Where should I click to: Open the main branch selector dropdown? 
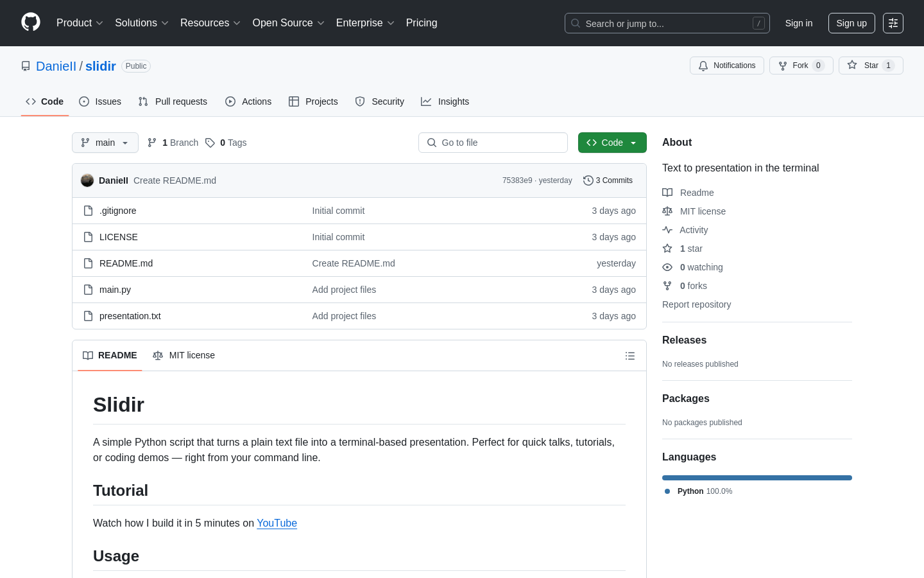coord(105,143)
